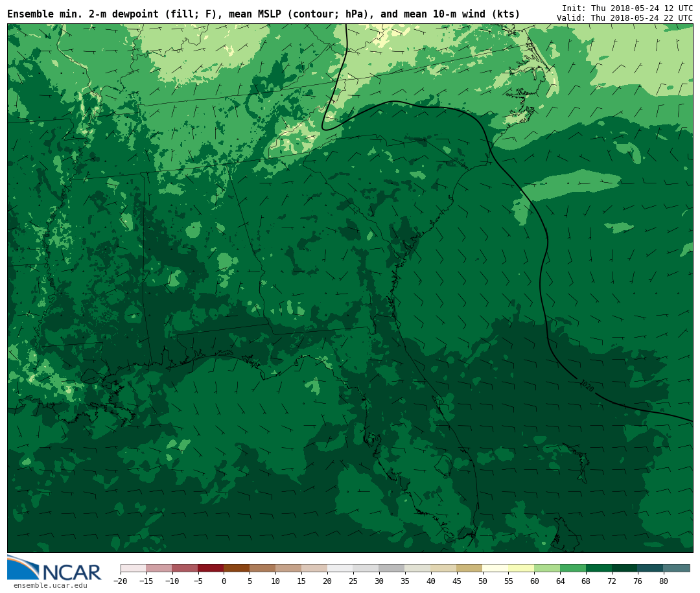Click the NCAR logo
Screen dimensions: 700x593
(x=54, y=568)
